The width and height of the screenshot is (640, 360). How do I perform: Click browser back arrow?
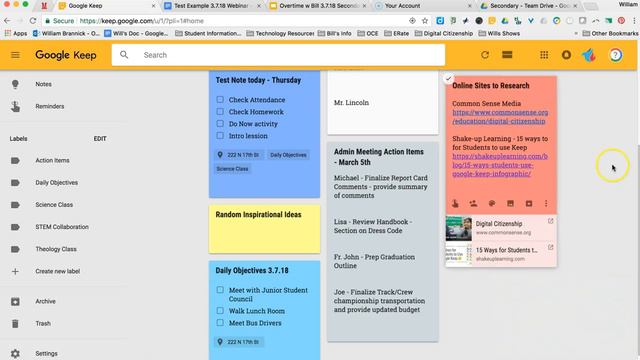[x=7, y=20]
